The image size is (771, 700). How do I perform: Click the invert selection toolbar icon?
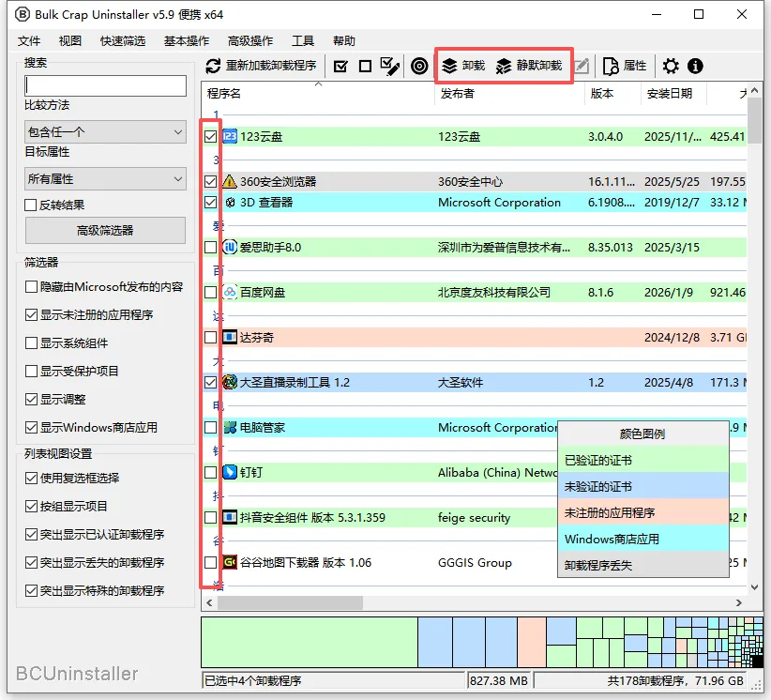(390, 66)
